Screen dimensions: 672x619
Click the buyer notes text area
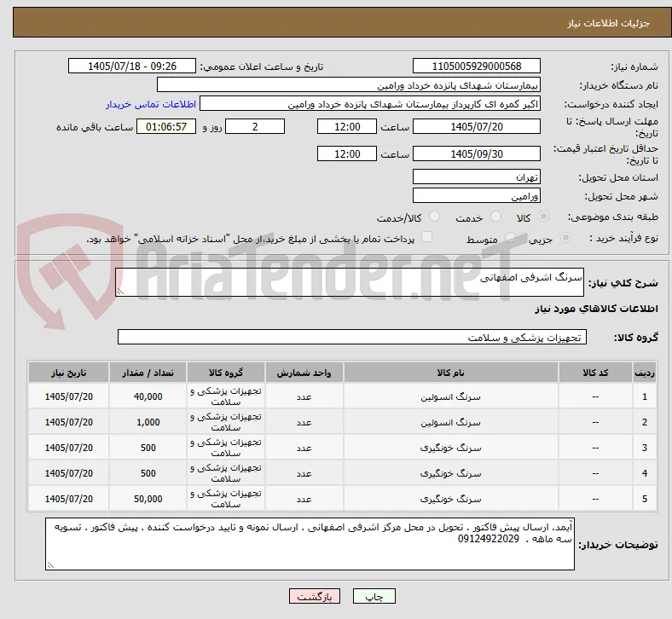point(310,544)
